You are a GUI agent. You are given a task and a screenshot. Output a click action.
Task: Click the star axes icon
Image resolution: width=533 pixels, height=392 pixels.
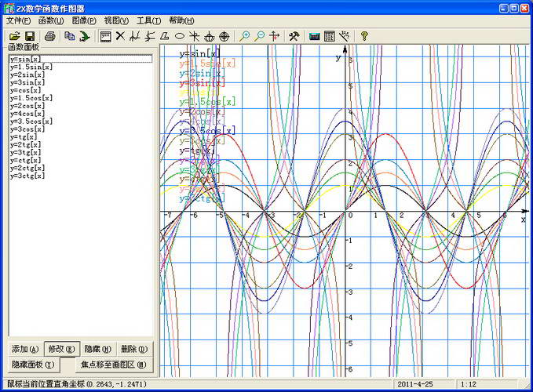(195, 36)
